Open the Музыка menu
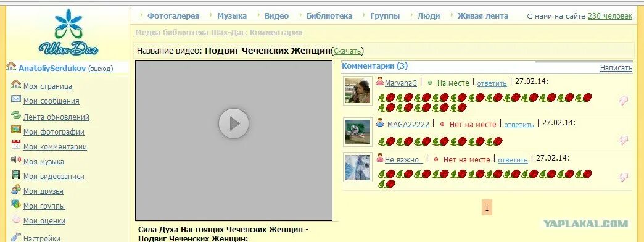 click(x=232, y=16)
